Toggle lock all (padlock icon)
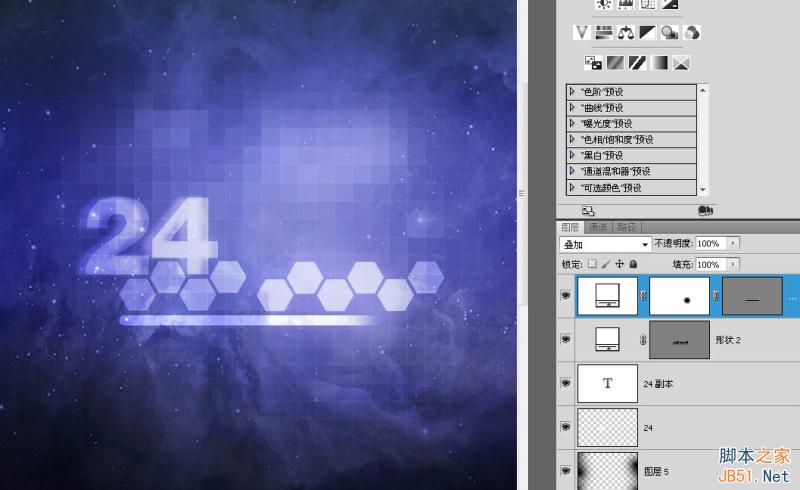Viewport: 800px width, 490px height. (633, 264)
